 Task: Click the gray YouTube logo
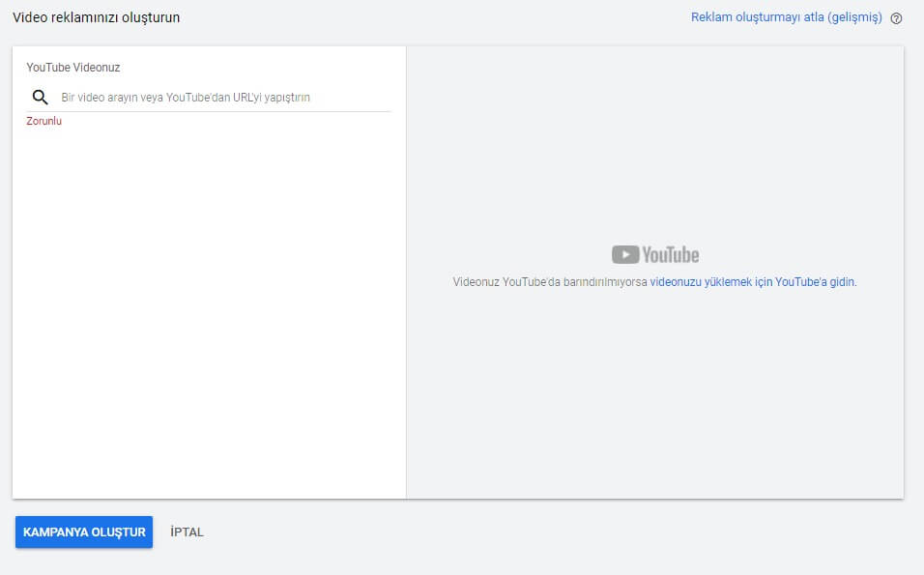(655, 254)
